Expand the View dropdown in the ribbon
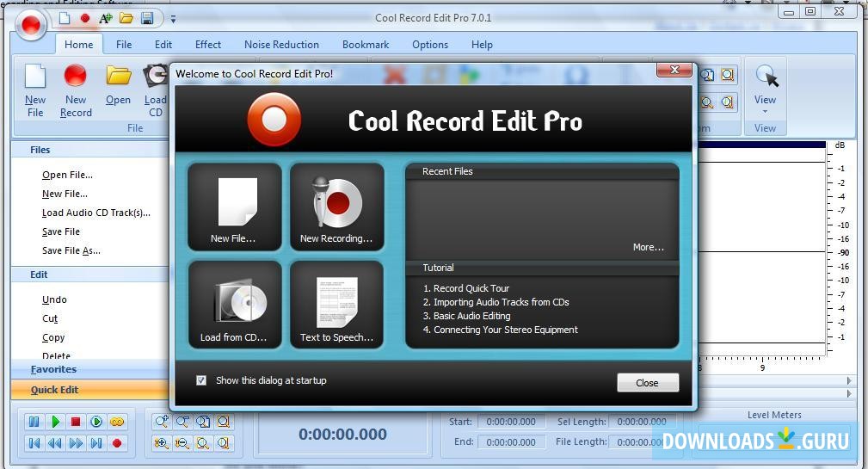This screenshot has width=868, height=469. pos(765,89)
